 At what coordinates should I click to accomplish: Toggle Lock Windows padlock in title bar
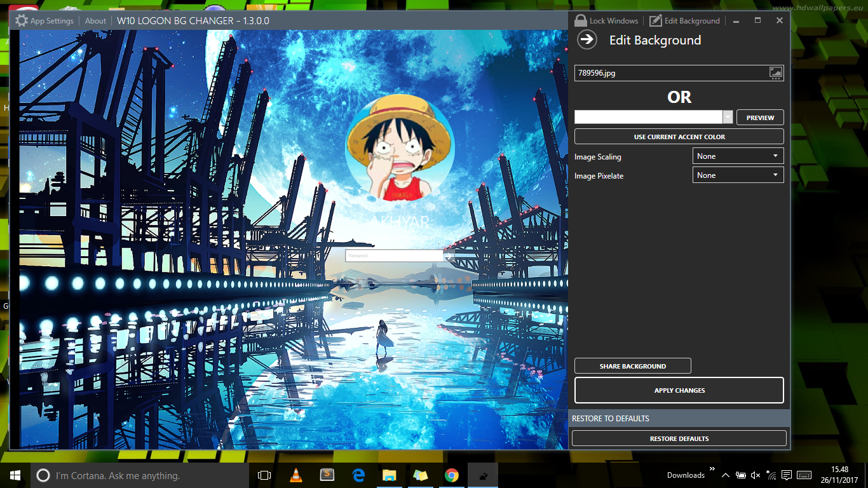(x=581, y=20)
